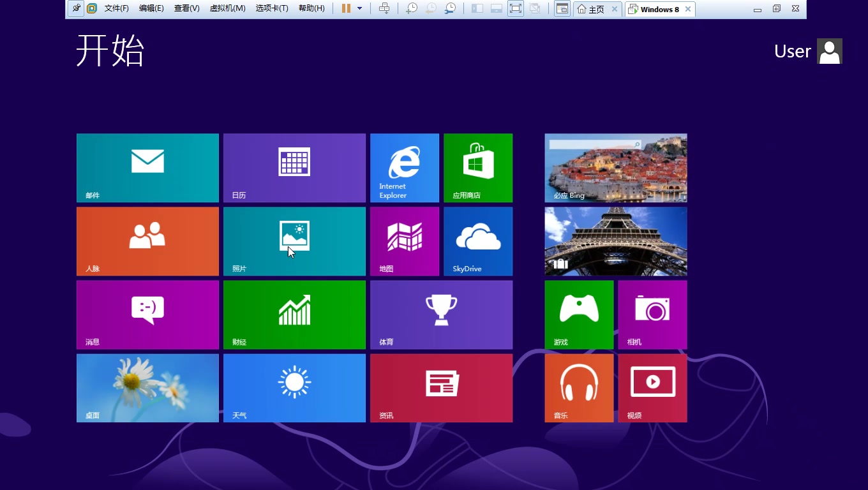
Task: Send Ctrl+Alt+Del to the guest OS
Action: click(x=384, y=8)
